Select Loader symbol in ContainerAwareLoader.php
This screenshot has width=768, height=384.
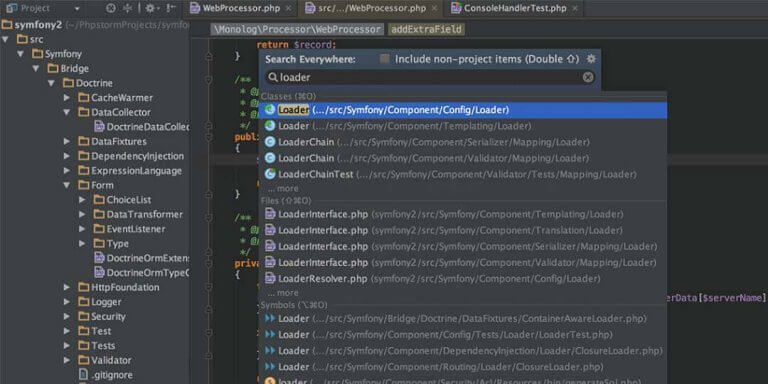[463, 319]
